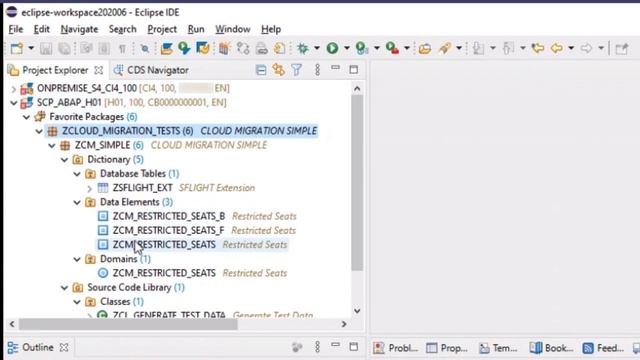Open the Project menu

(162, 29)
